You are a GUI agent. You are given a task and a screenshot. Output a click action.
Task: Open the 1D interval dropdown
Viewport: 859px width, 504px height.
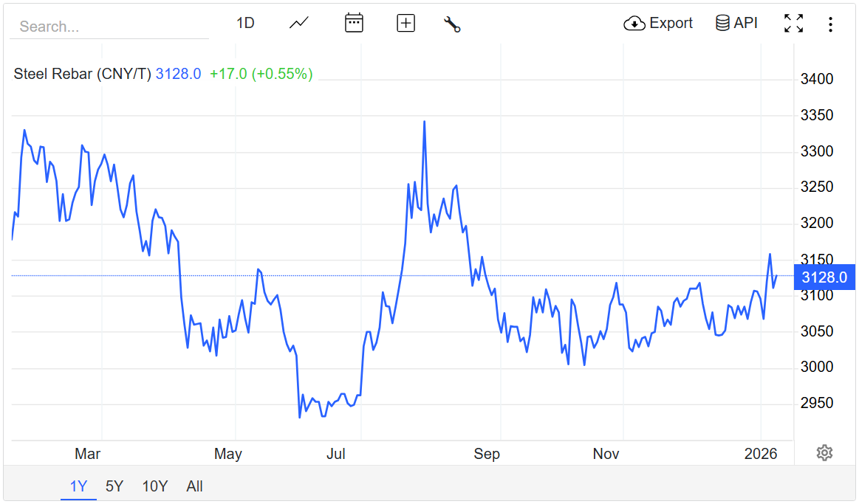pos(245,24)
